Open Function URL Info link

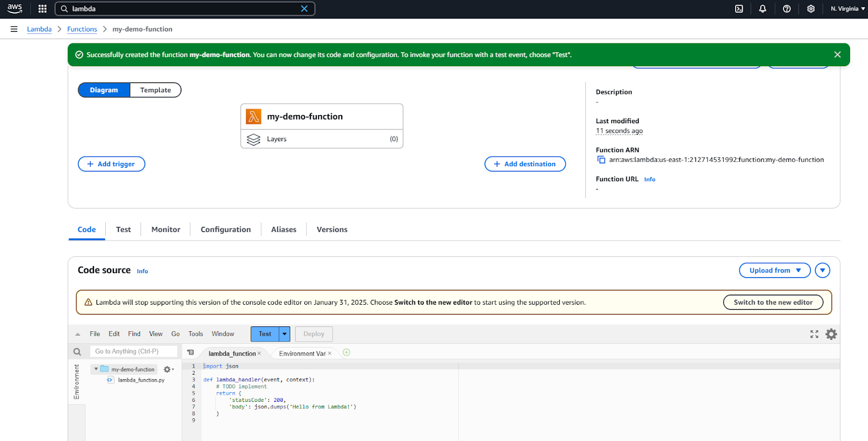[649, 179]
